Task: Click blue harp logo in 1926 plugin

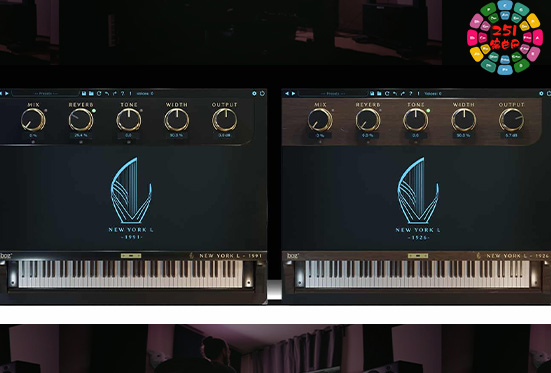Action: [x=418, y=190]
